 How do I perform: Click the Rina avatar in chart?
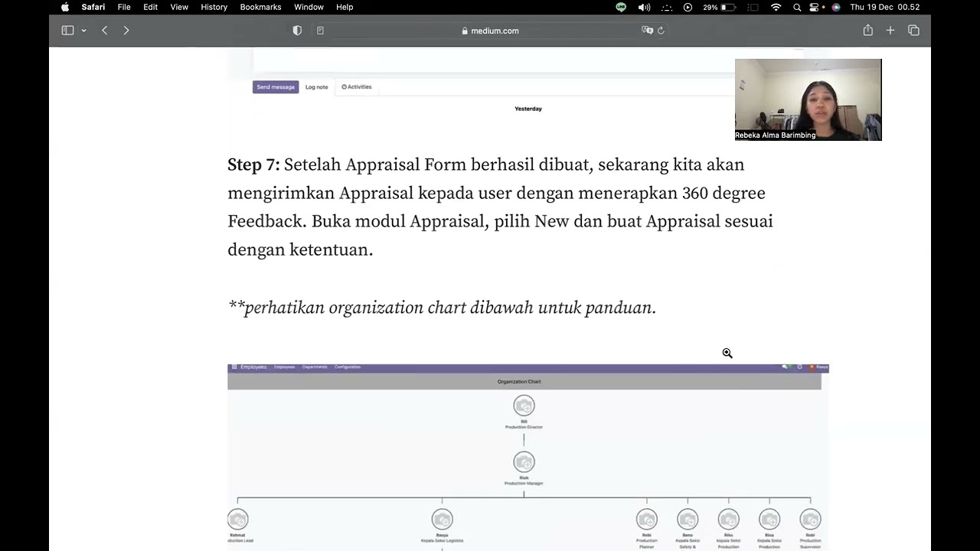pyautogui.click(x=769, y=520)
